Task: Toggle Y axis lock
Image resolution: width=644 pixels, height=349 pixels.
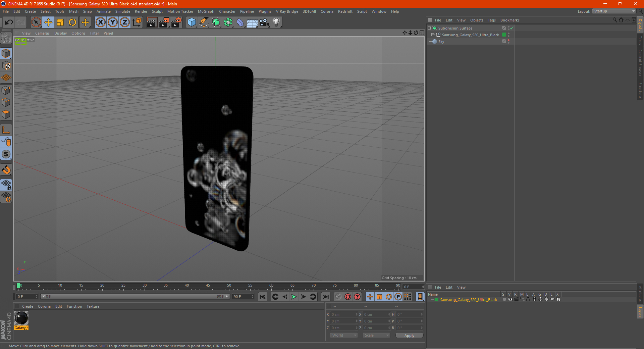Action: point(113,22)
